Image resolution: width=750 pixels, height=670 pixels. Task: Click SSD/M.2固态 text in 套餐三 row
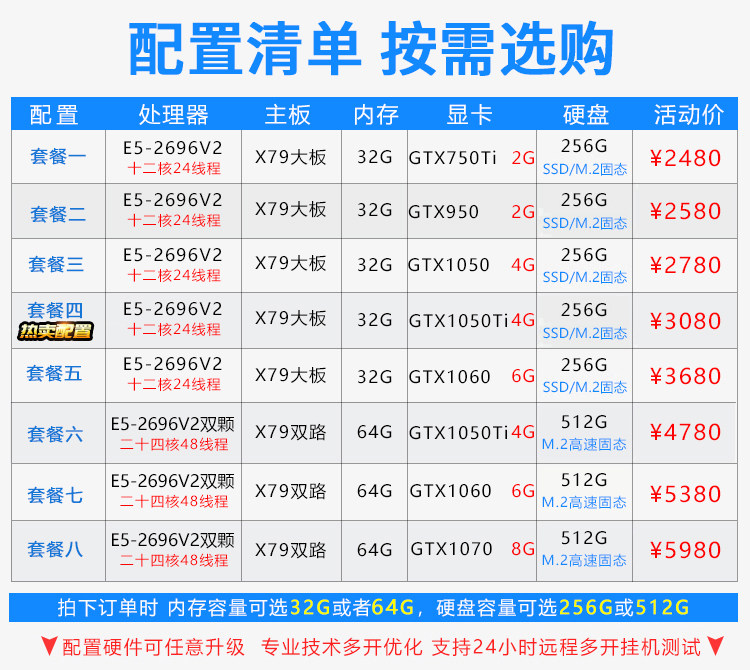click(585, 277)
